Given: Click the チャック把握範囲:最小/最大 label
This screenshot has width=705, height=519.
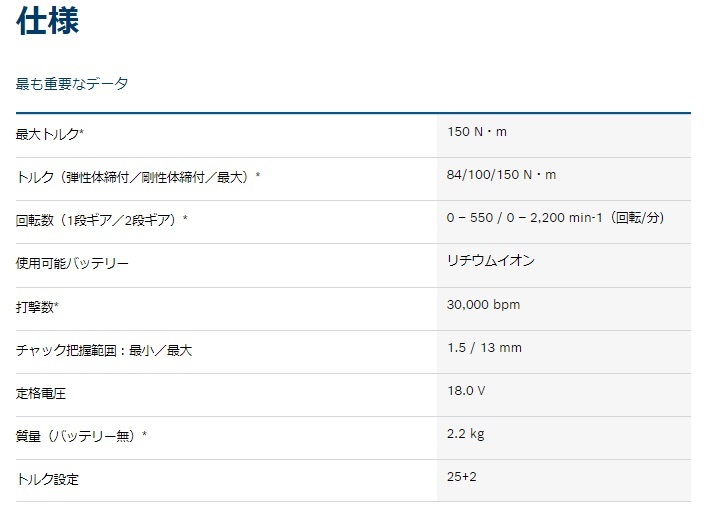Looking at the screenshot, I should [x=103, y=350].
